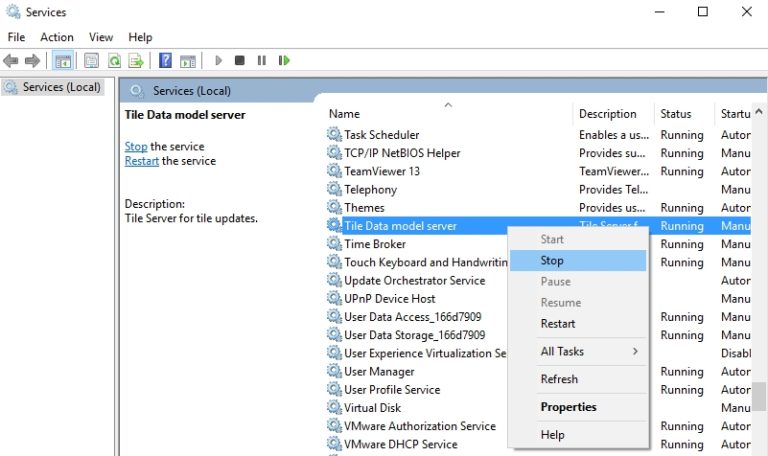Click the Back arrow in toolbar
This screenshot has height=456, width=768.
[x=12, y=61]
